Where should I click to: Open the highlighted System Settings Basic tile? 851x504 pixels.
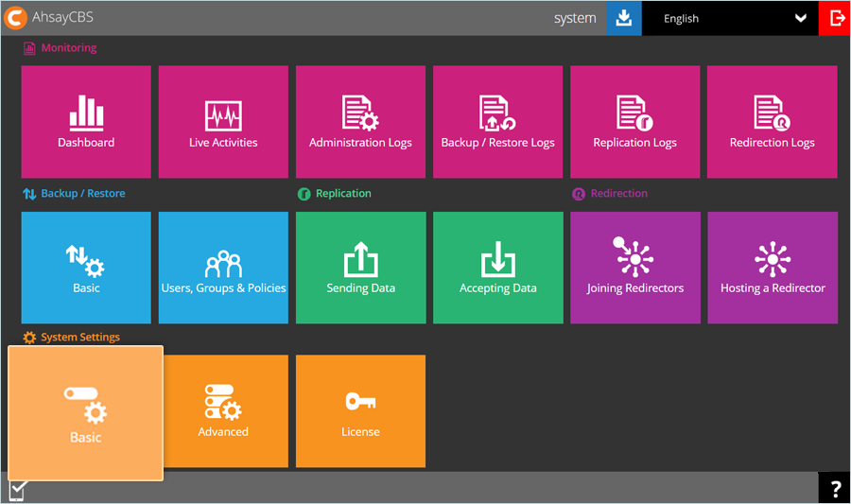click(x=86, y=413)
